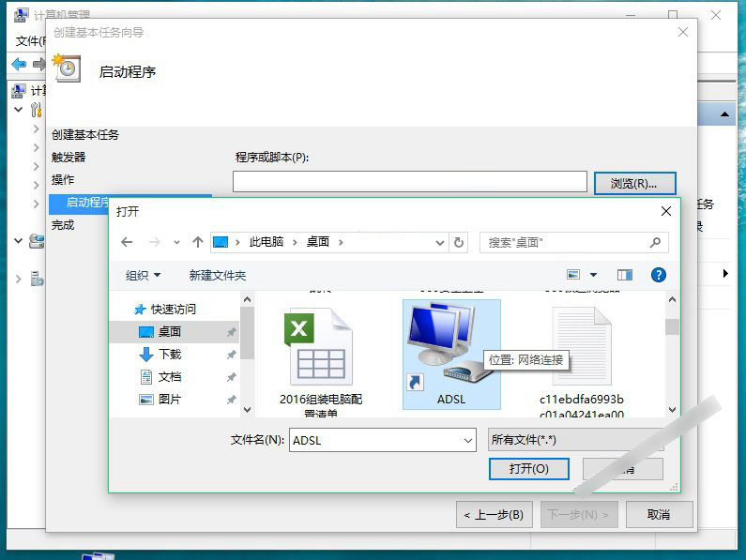Close the 创建基本任务向导 window
746x560 pixels.
[x=683, y=32]
